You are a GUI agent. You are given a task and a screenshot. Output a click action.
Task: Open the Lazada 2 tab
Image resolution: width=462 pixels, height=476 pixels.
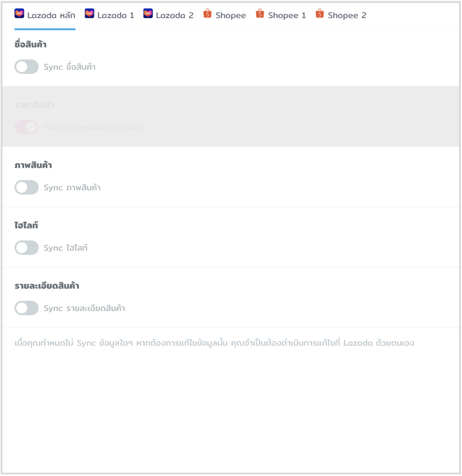(x=168, y=15)
